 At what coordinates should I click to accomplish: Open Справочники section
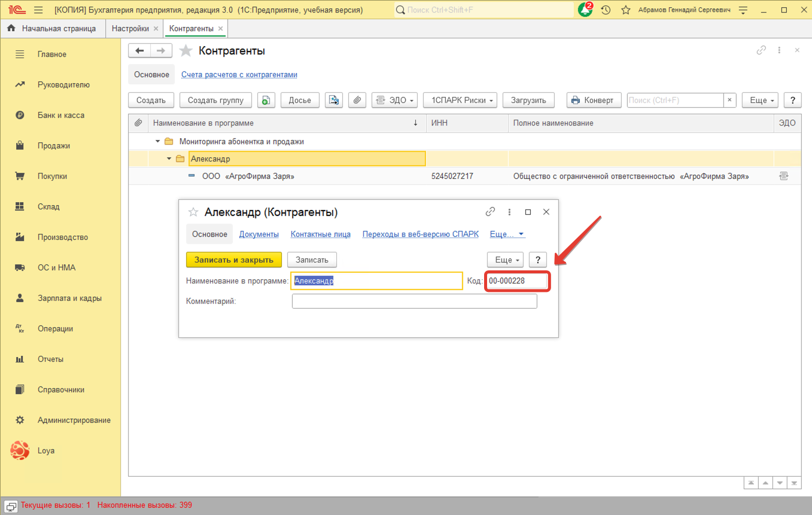pyautogui.click(x=60, y=390)
